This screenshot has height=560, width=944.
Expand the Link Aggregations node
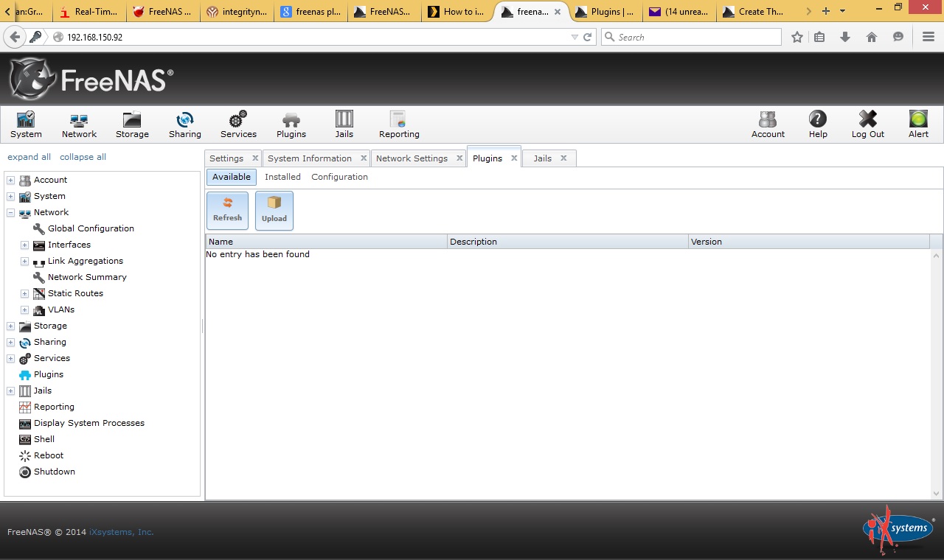tap(24, 261)
